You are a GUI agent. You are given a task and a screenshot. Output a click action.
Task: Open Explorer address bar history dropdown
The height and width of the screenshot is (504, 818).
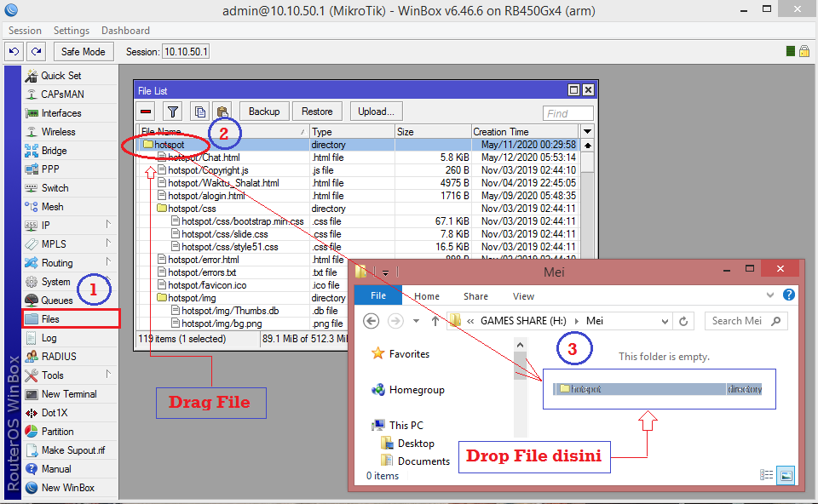(x=665, y=322)
